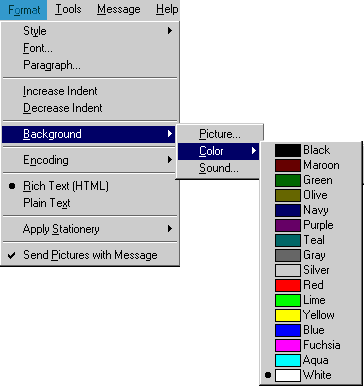Screen dimensions: 364x387
Task: Open the Message menu
Action: tap(119, 10)
